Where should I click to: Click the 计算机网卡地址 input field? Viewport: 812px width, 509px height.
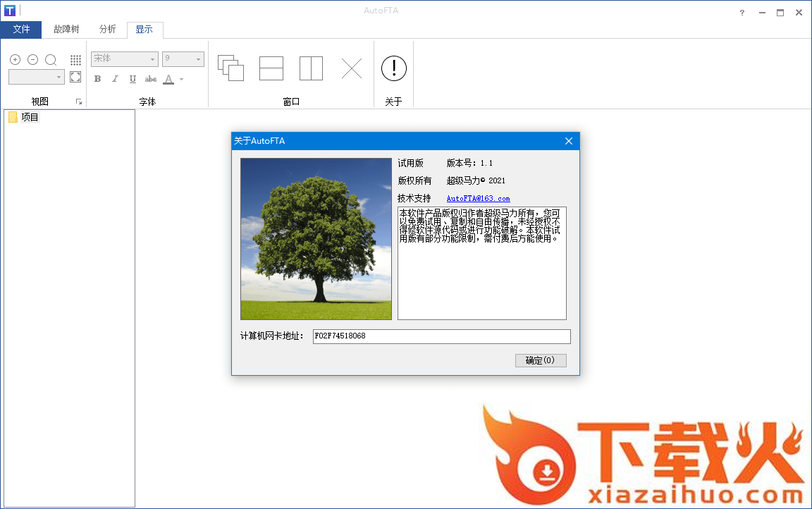pyautogui.click(x=442, y=336)
